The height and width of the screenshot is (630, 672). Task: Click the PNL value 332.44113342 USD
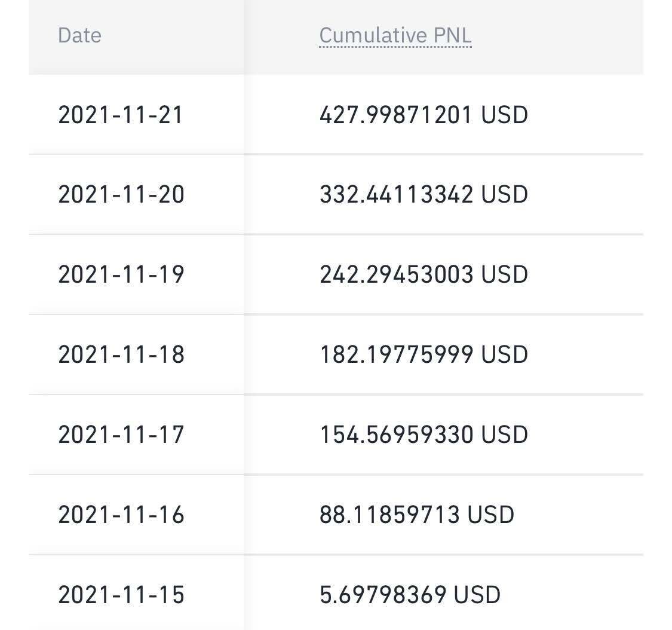tap(424, 194)
